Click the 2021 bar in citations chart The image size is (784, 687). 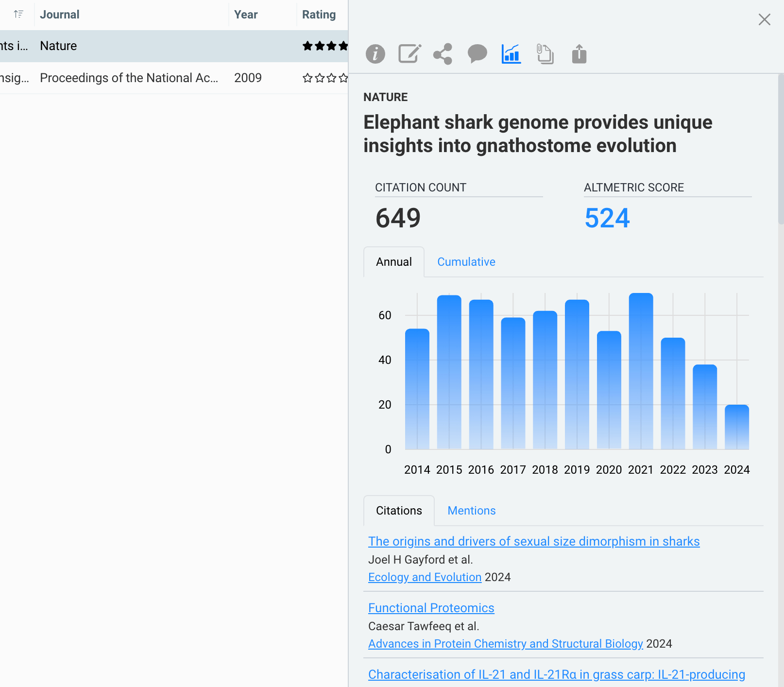pyautogui.click(x=641, y=371)
